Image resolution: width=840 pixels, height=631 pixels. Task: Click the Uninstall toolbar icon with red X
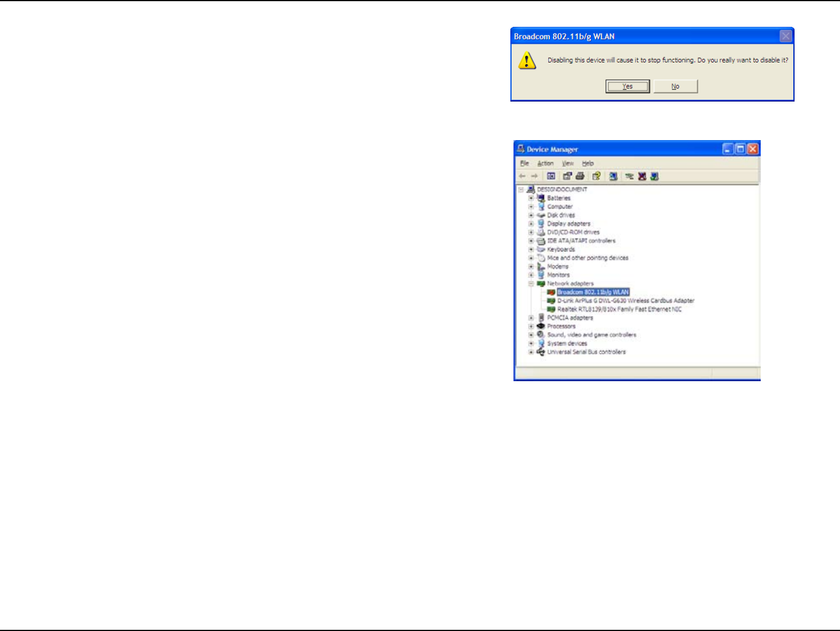coord(642,176)
